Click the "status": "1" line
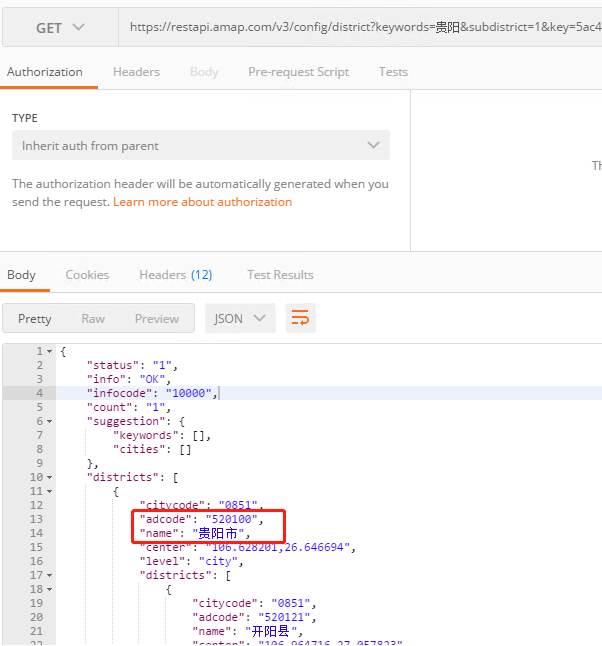 [132, 365]
